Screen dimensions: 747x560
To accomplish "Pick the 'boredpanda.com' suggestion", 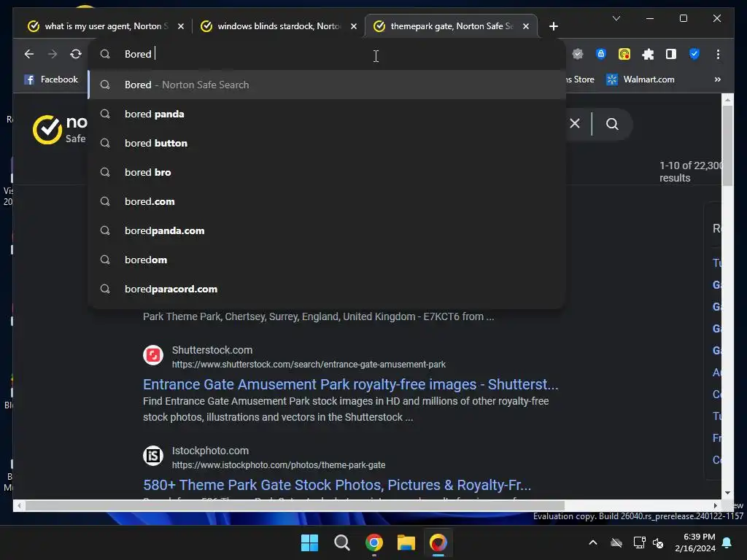I will (x=327, y=230).
